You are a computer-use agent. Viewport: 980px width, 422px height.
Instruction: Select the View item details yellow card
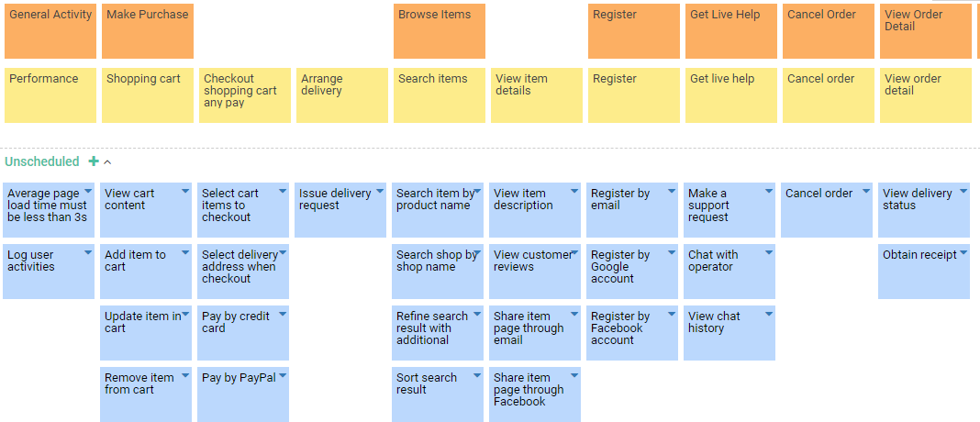point(536,95)
